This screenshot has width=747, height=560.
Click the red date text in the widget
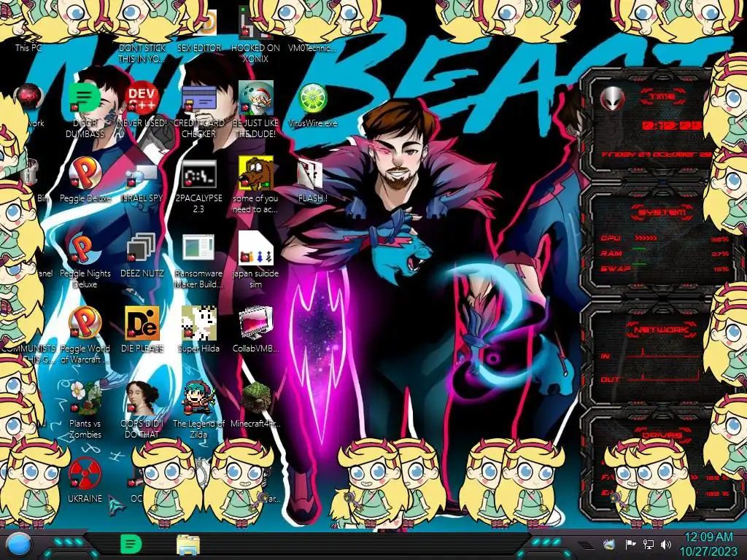pyautogui.click(x=657, y=155)
